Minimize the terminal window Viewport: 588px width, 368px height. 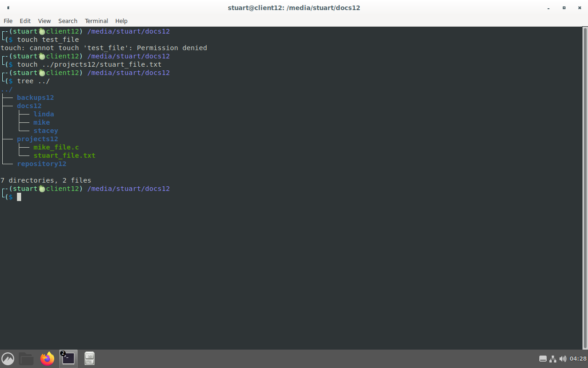coord(548,8)
